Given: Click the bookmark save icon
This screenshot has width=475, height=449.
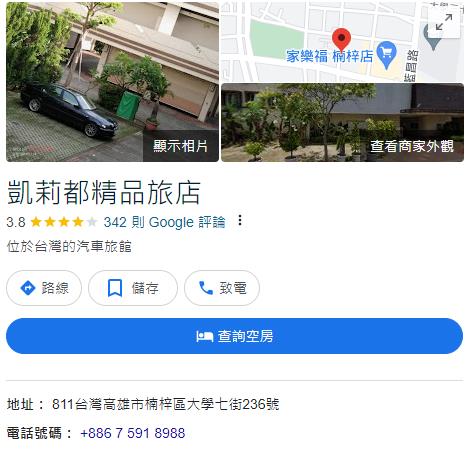Looking at the screenshot, I should click(115, 288).
